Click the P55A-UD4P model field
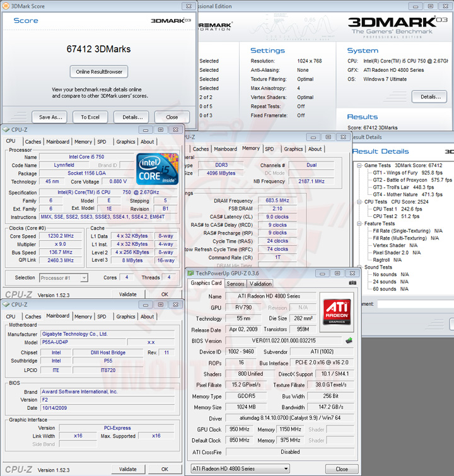This screenshot has width=454, height=476. tap(83, 342)
